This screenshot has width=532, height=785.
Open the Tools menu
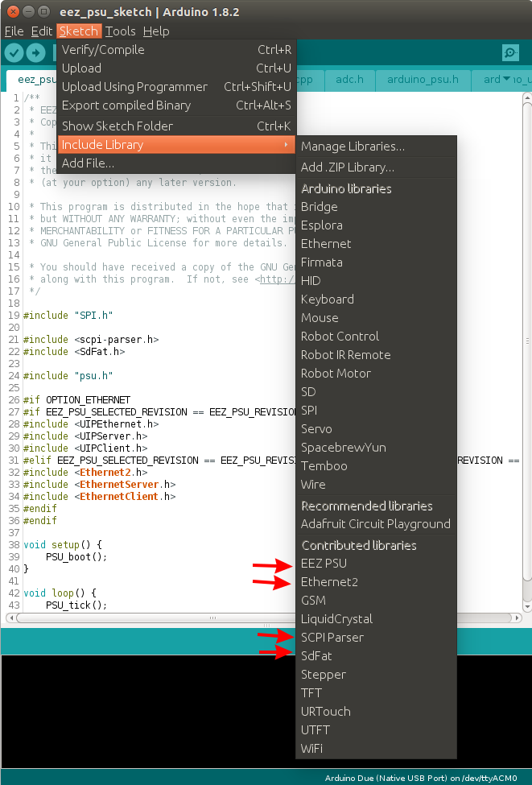[x=120, y=31]
